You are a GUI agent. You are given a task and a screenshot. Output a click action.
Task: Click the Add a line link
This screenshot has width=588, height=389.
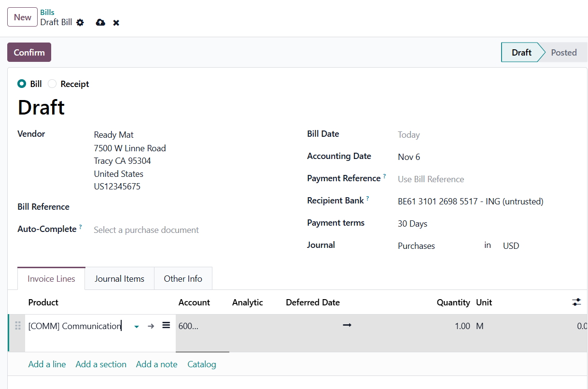point(47,364)
